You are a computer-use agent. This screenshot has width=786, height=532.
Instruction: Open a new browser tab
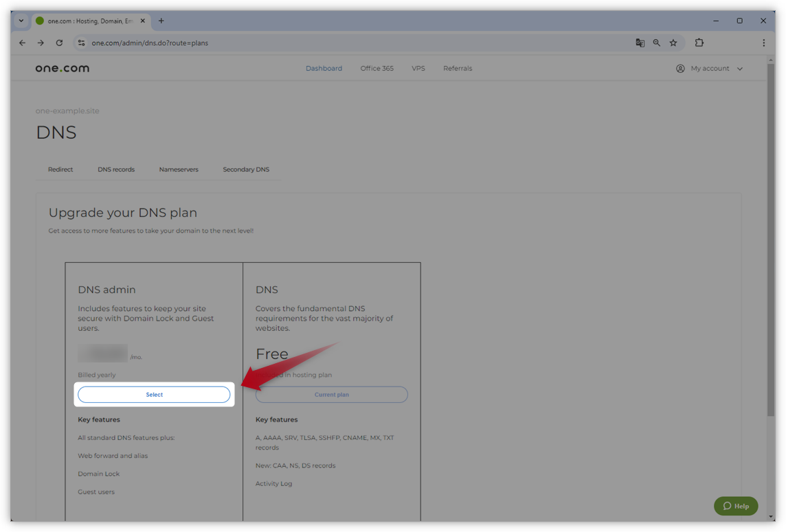click(x=161, y=21)
